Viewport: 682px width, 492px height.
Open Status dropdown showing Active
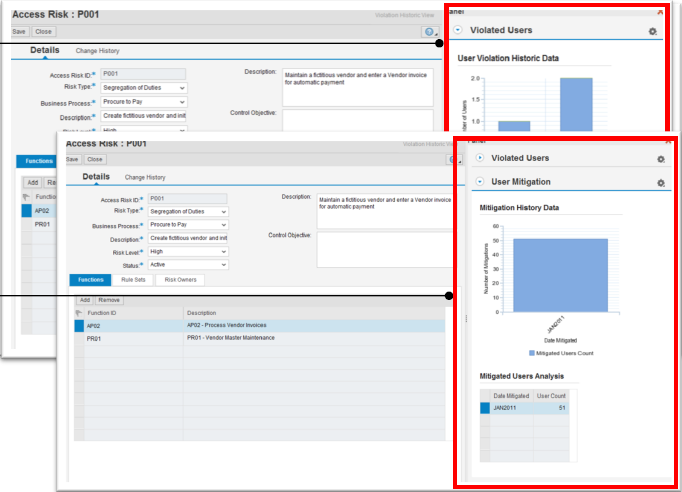click(x=188, y=264)
